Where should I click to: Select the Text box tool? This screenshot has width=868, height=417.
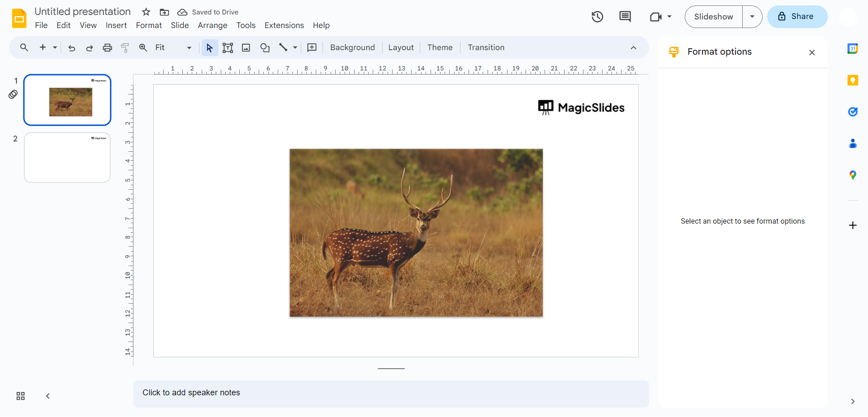click(228, 47)
